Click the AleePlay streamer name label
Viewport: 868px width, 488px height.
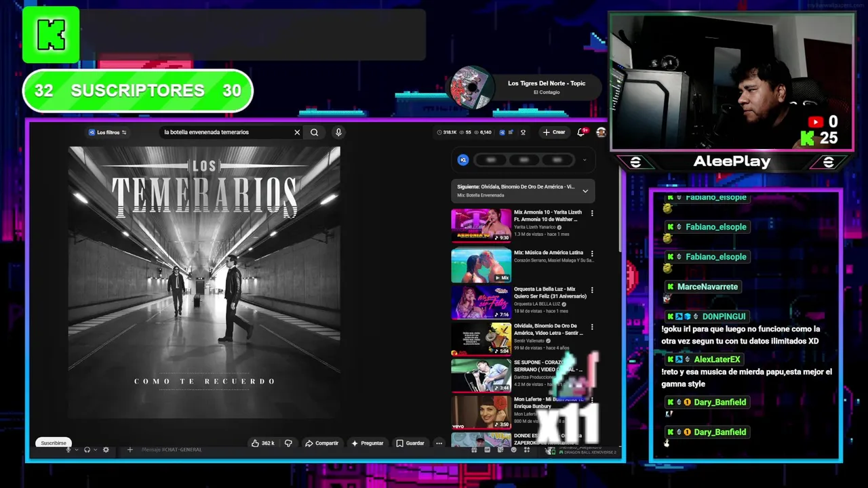click(x=732, y=161)
